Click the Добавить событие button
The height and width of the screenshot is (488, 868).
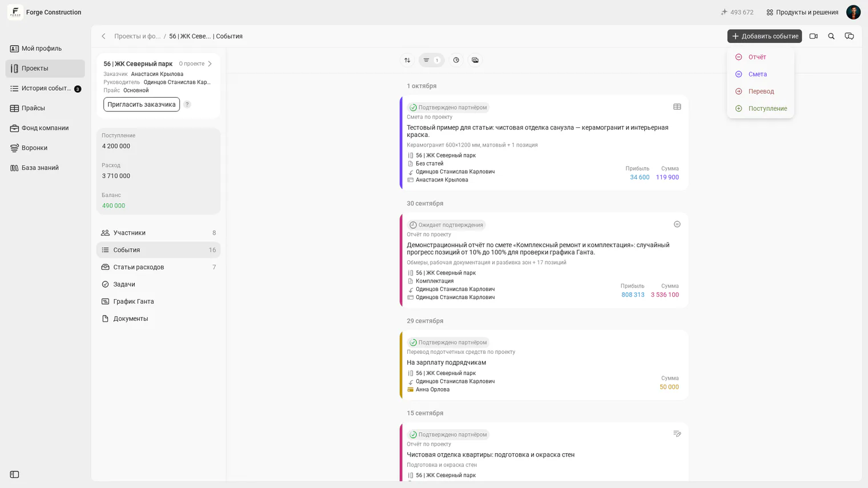[x=765, y=36]
